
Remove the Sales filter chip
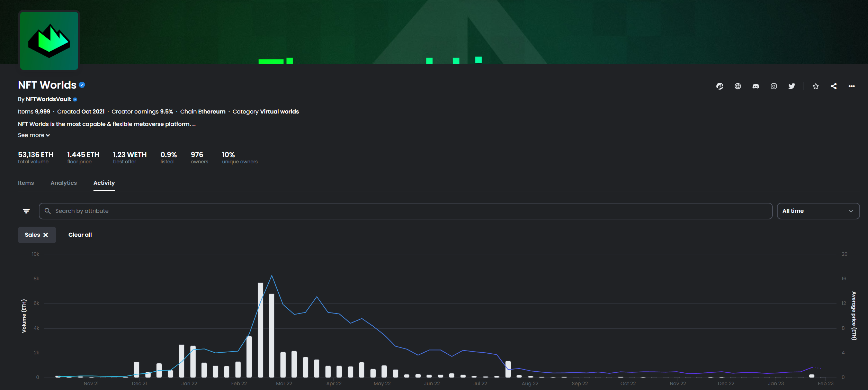point(46,235)
